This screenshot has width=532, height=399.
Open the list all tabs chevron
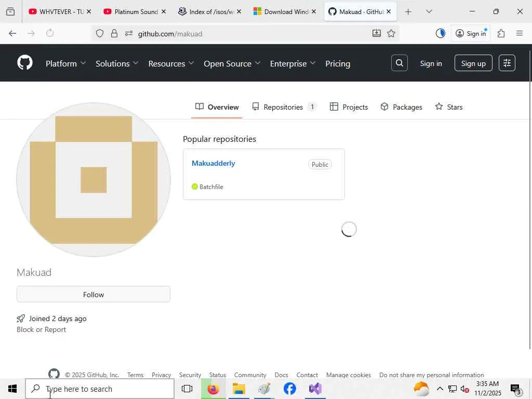click(x=429, y=11)
